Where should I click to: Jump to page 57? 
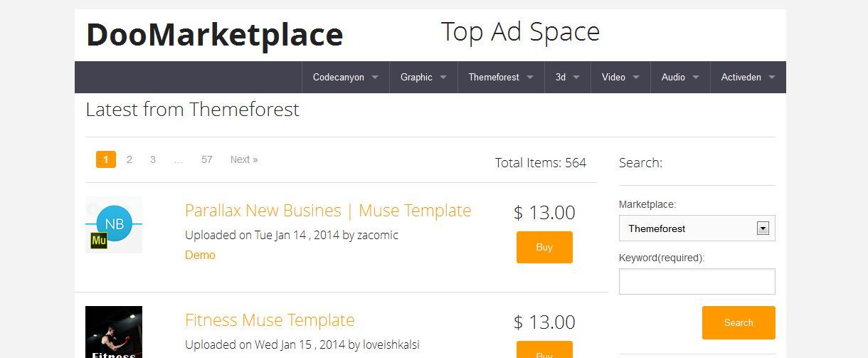pos(207,159)
